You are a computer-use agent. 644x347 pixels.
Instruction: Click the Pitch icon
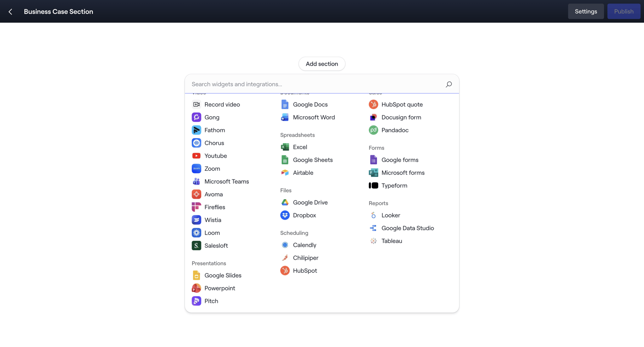(196, 301)
